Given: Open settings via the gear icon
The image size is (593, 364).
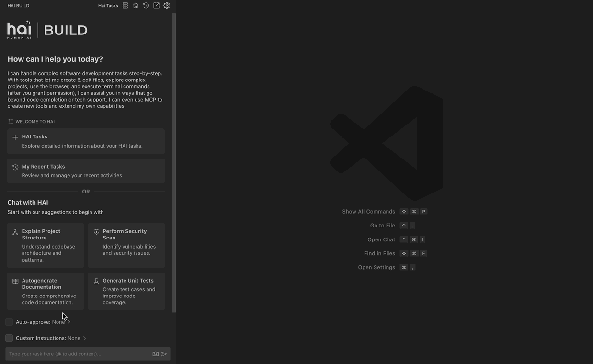Looking at the screenshot, I should pos(167,6).
